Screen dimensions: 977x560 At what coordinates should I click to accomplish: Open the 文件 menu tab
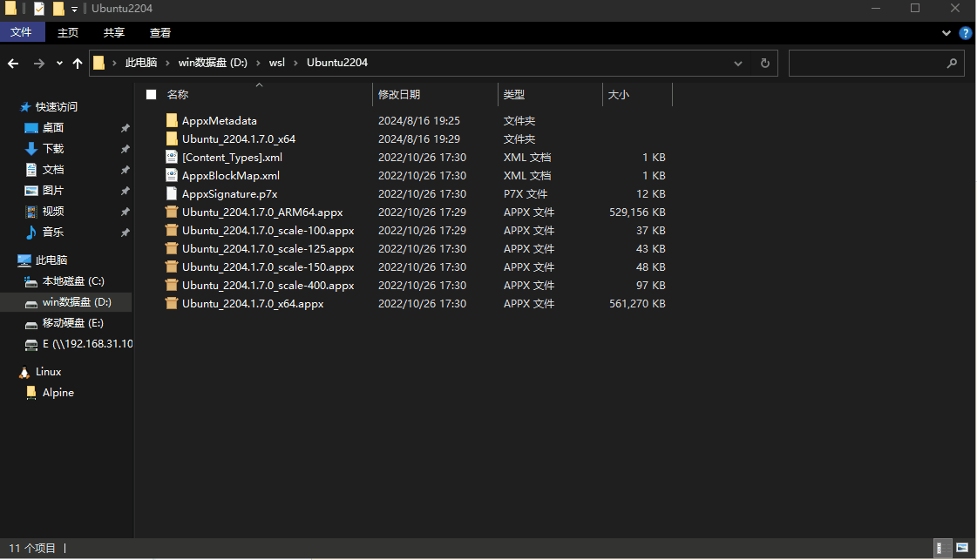[x=21, y=32]
